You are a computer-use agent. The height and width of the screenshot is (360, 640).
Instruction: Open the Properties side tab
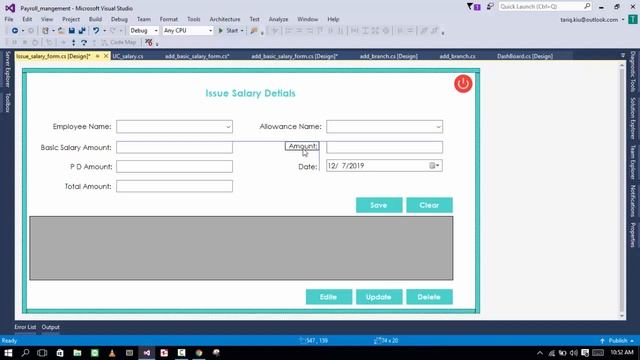tap(633, 235)
